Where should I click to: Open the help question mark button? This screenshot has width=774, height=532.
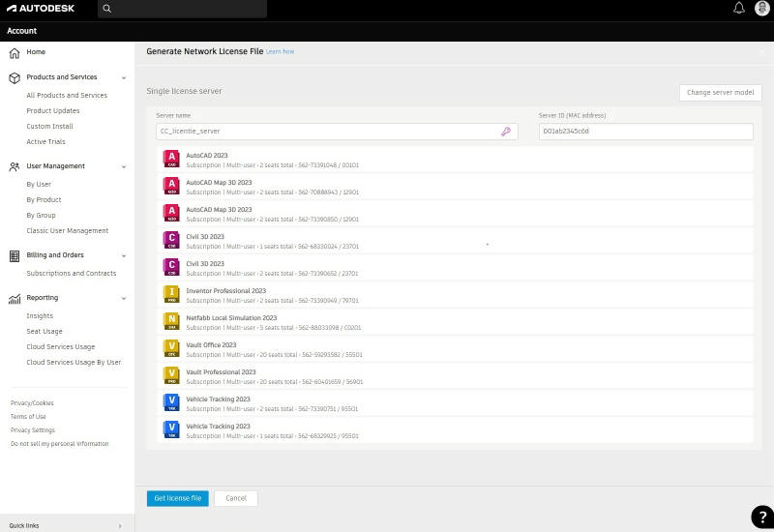click(761, 517)
